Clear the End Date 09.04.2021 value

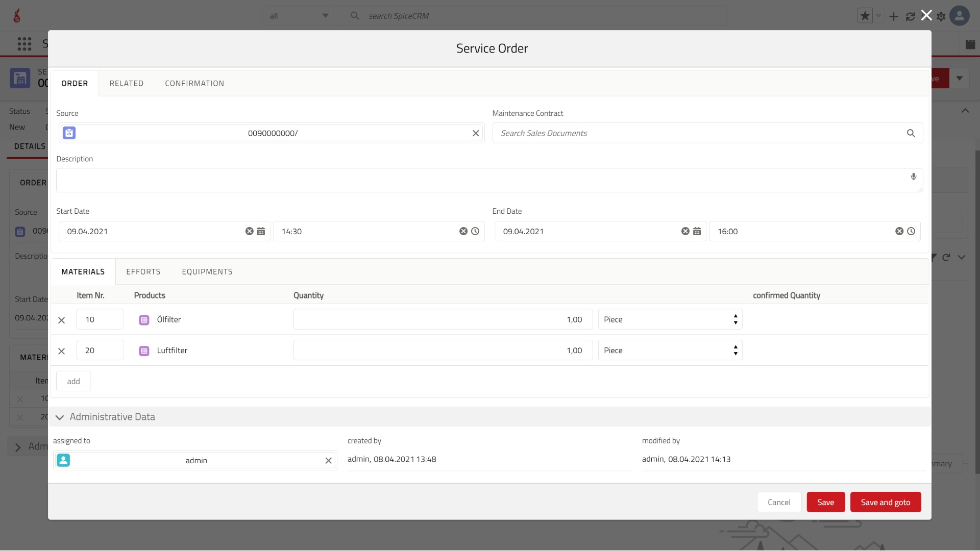click(x=685, y=231)
